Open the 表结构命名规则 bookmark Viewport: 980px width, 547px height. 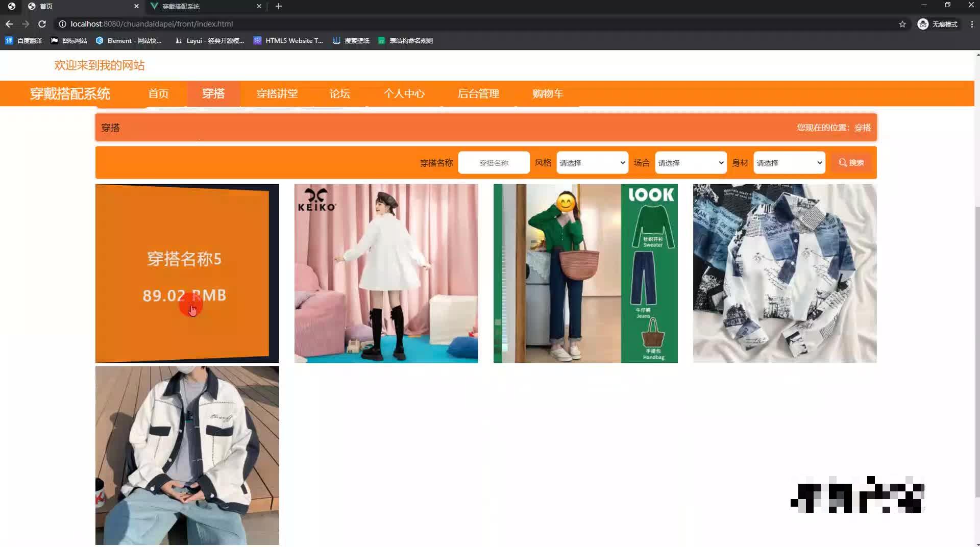(x=405, y=40)
